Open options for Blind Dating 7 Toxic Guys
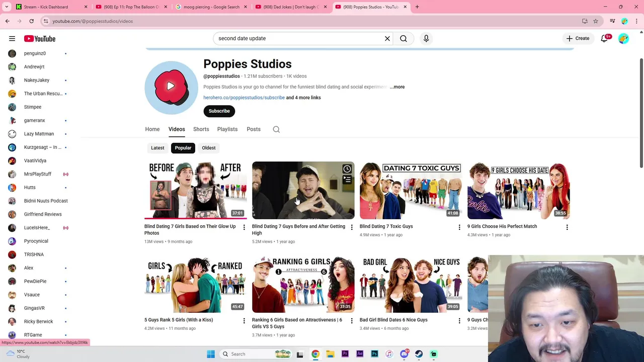 point(459,227)
